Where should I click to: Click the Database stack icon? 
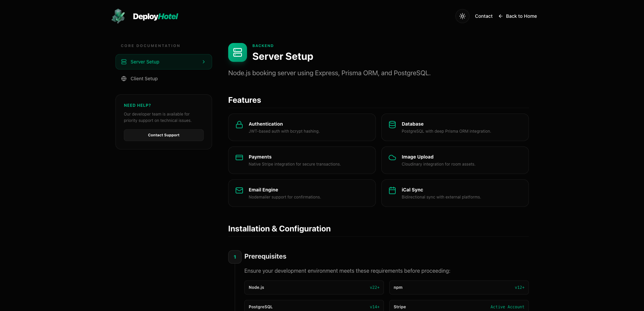392,125
